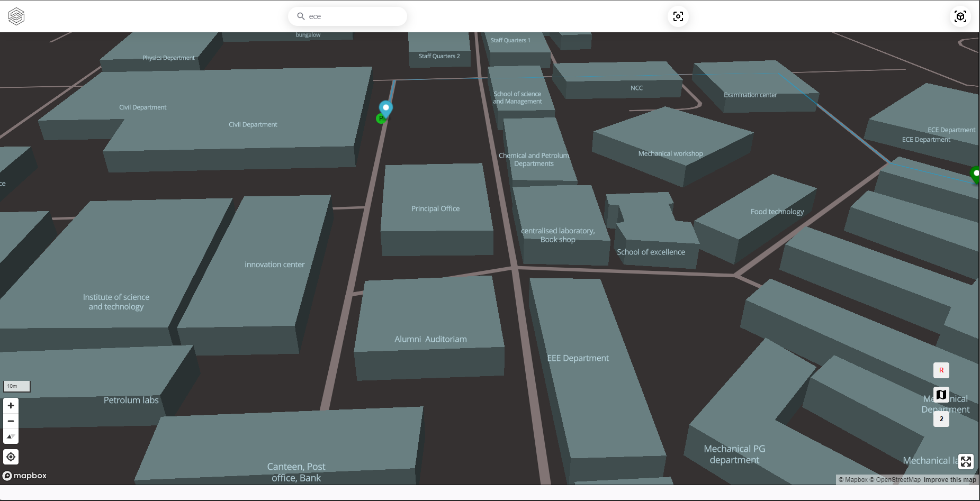Select the Alumni Auditoriam building

tap(430, 339)
